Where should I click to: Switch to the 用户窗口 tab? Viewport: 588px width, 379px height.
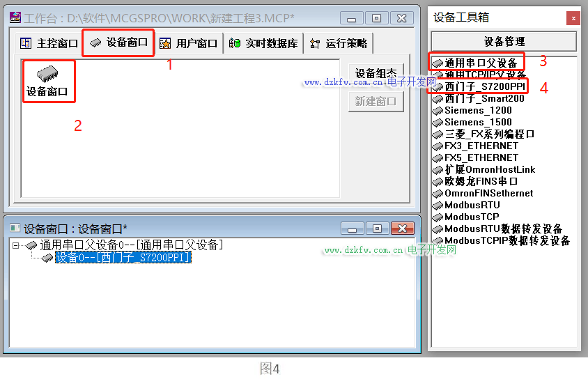tap(189, 44)
